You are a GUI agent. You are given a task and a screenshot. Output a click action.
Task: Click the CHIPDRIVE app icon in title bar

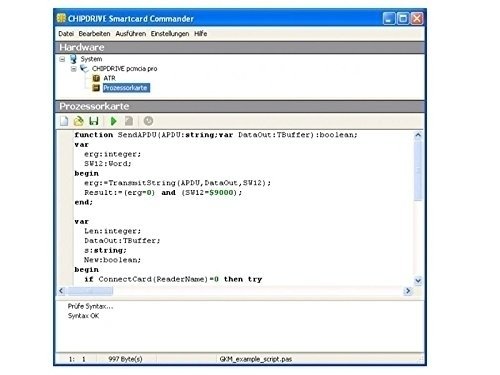pyautogui.click(x=61, y=18)
